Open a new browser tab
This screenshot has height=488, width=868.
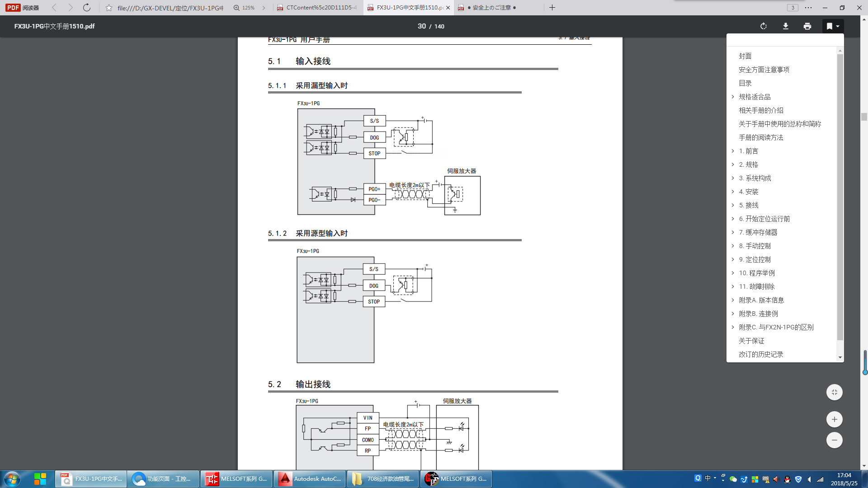552,8
